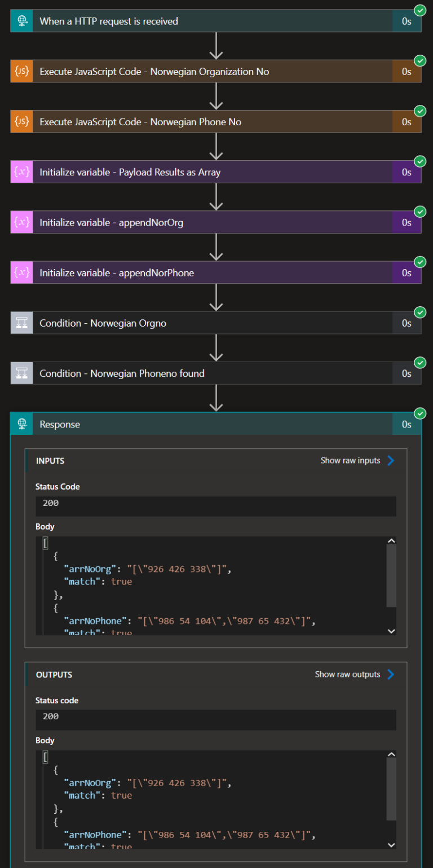Open raw outputs via Show raw outputs
The image size is (433, 868).
346,674
